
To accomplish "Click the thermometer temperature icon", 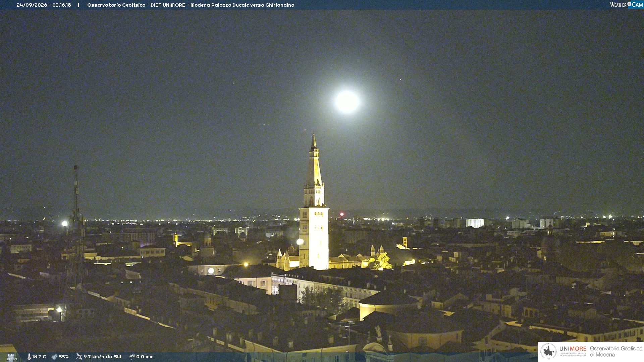I will pyautogui.click(x=29, y=357).
